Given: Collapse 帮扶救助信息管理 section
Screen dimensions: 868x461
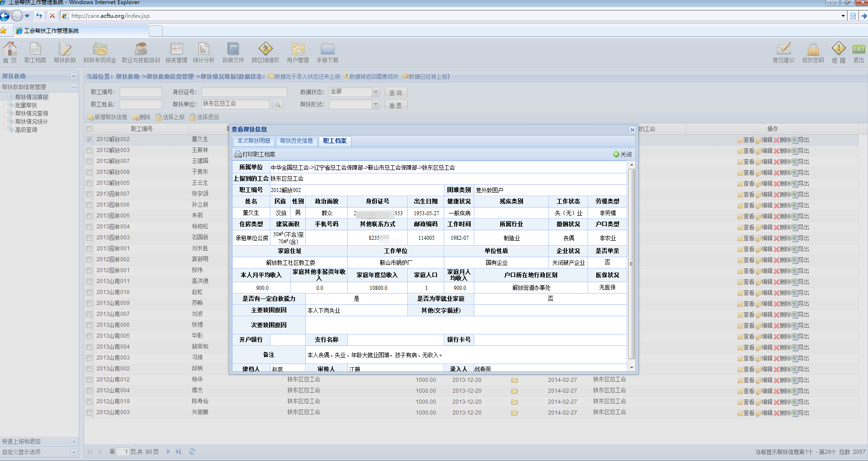Looking at the screenshot, I should click(74, 87).
